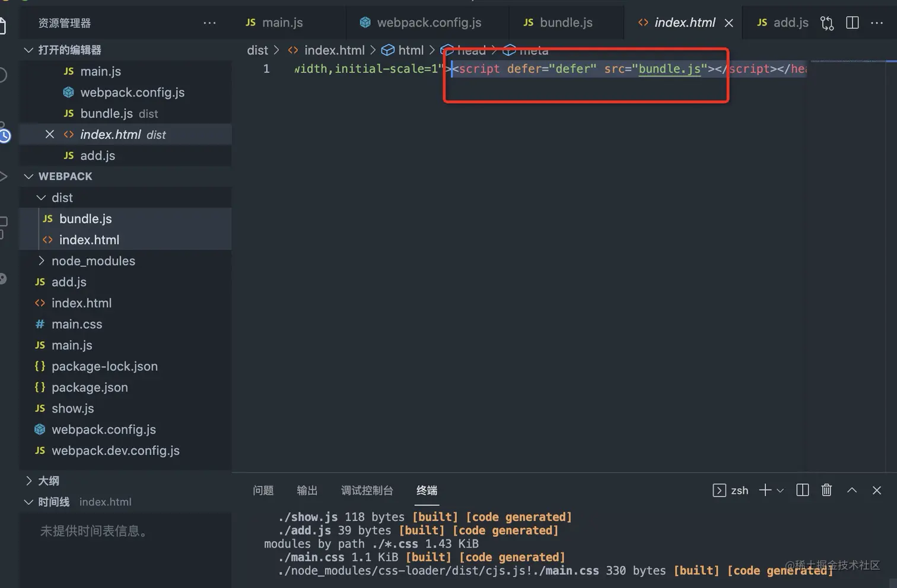Click the dist breadcrumb segment
Screen dimensions: 897x588
point(257,50)
